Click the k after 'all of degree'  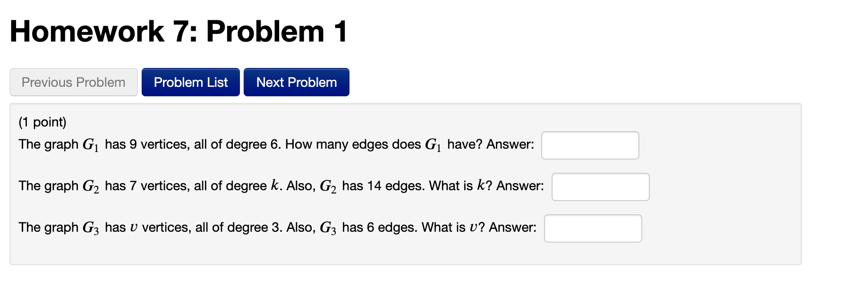pos(275,185)
